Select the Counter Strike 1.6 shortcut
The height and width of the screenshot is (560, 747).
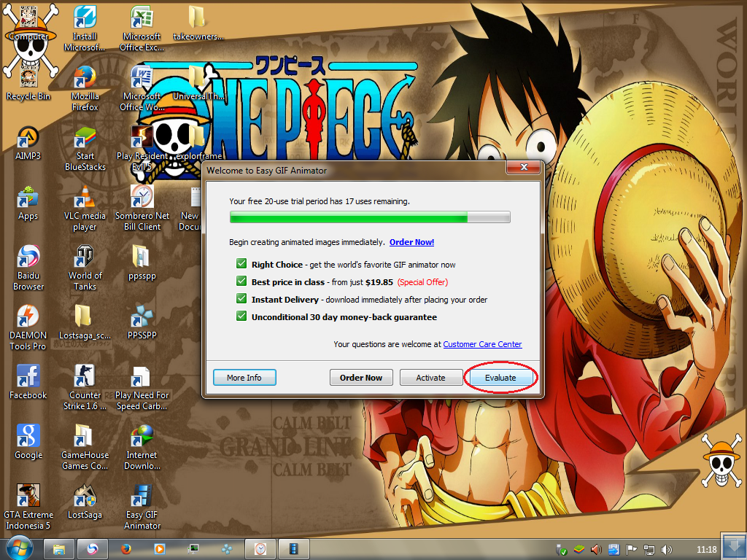[x=85, y=388]
